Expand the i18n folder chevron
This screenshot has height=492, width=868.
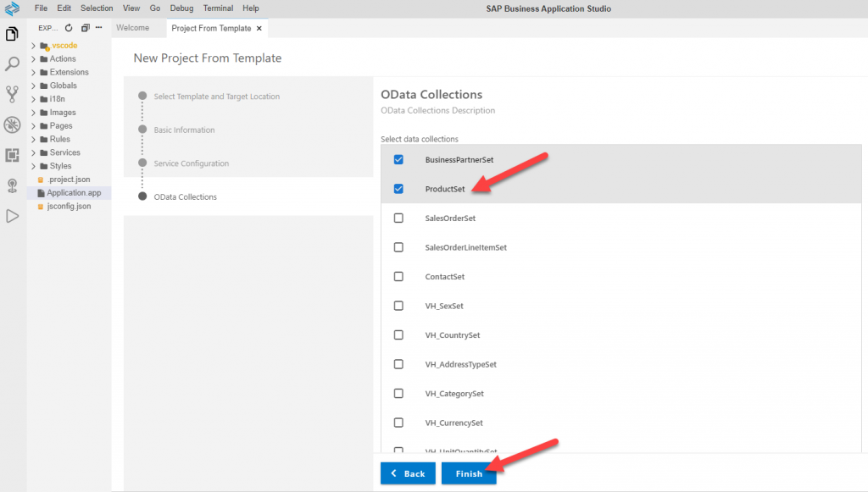tap(33, 100)
